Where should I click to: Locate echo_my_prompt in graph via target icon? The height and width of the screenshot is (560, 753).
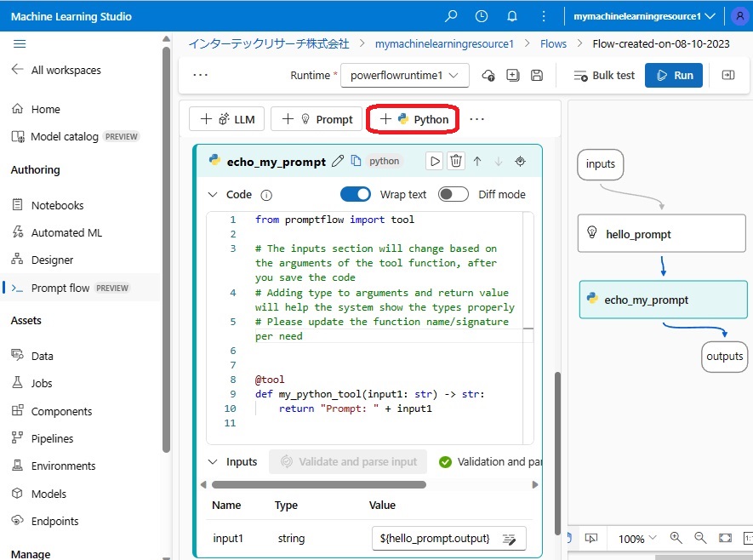tap(520, 162)
